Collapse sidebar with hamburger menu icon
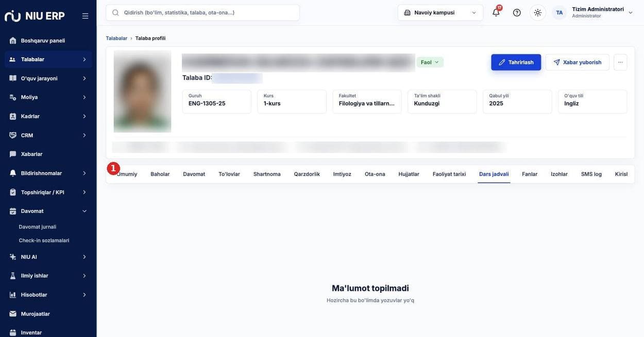This screenshot has height=337, width=644. 85,16
